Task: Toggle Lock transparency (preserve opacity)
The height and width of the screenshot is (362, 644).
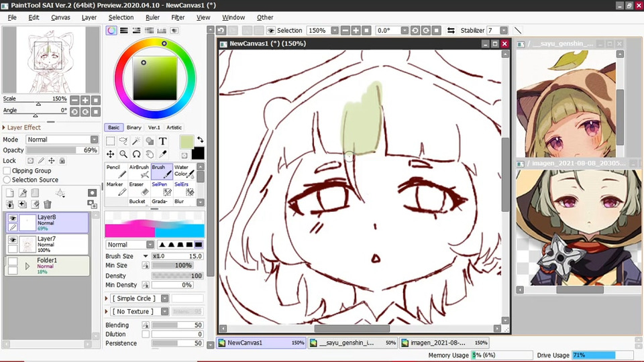Action: tap(30, 161)
